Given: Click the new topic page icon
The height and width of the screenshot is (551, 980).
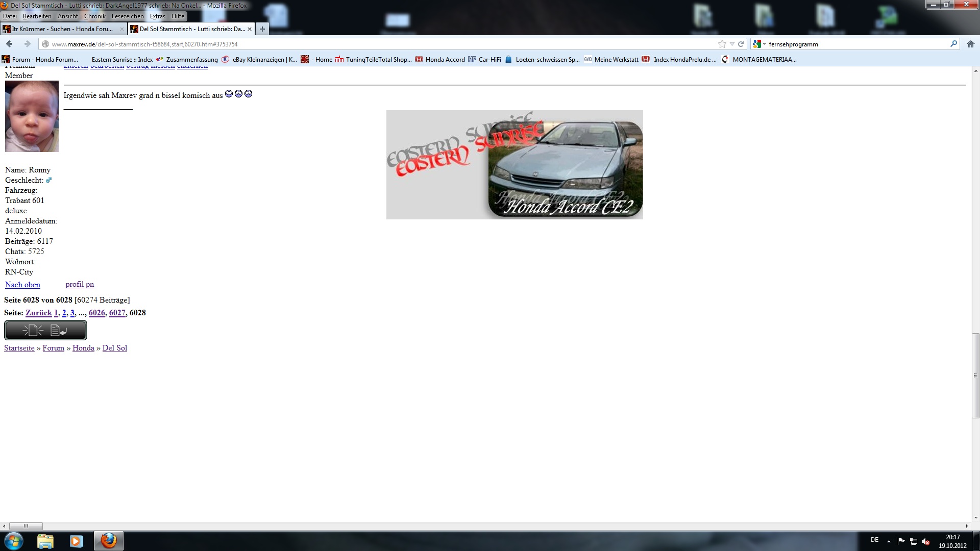Looking at the screenshot, I should 33,331.
